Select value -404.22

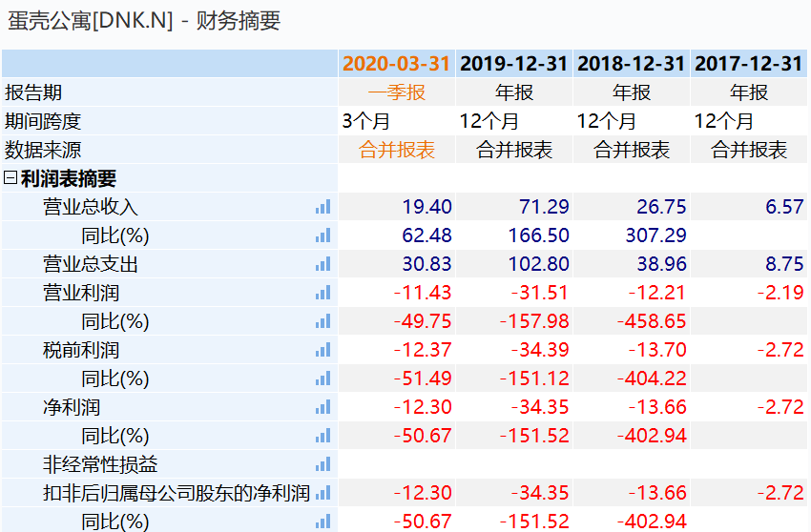pyautogui.click(x=652, y=379)
